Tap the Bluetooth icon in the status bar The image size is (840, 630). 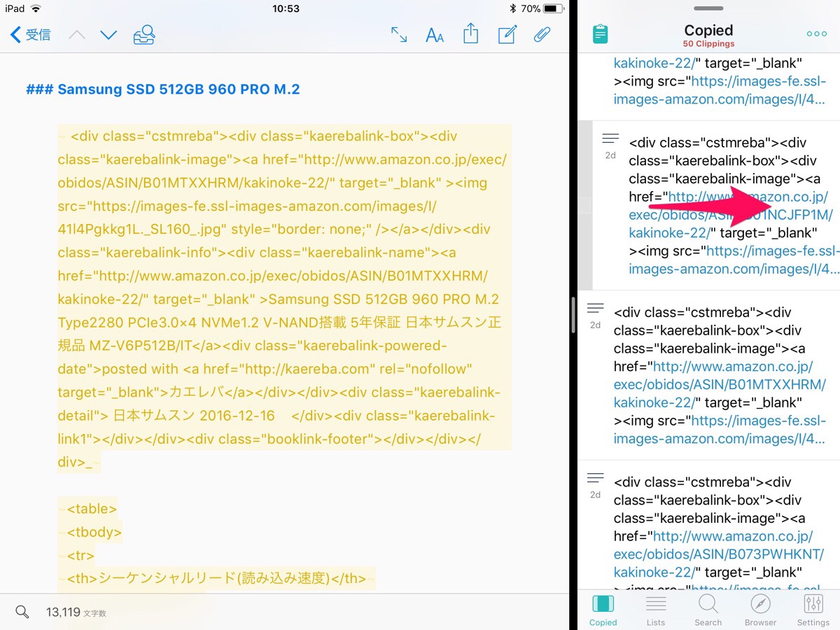[x=512, y=8]
